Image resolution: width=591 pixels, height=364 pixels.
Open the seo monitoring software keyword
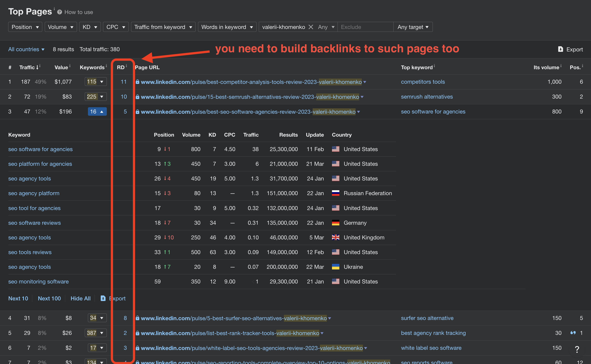(x=38, y=282)
